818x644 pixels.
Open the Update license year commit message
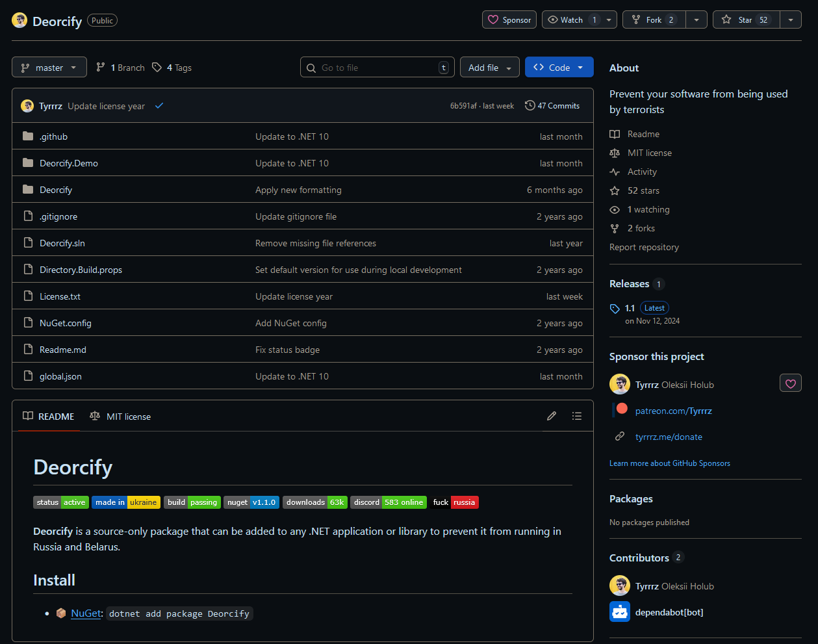coord(107,106)
